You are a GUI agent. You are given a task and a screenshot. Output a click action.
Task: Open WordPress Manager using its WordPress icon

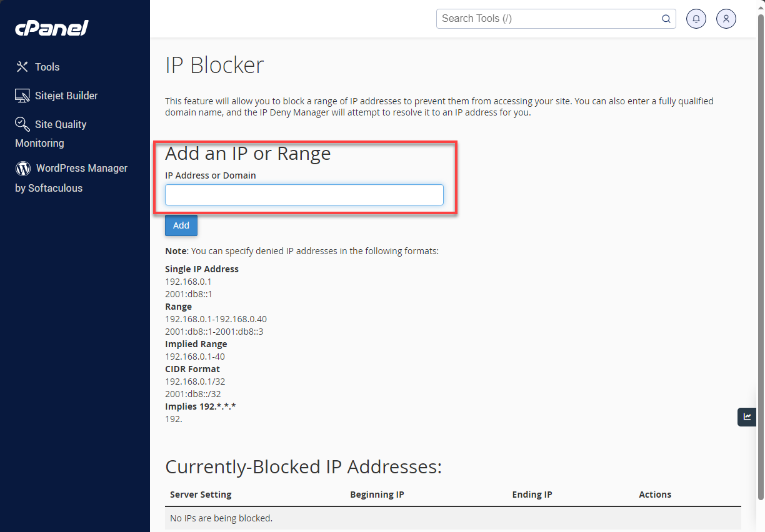(x=22, y=168)
